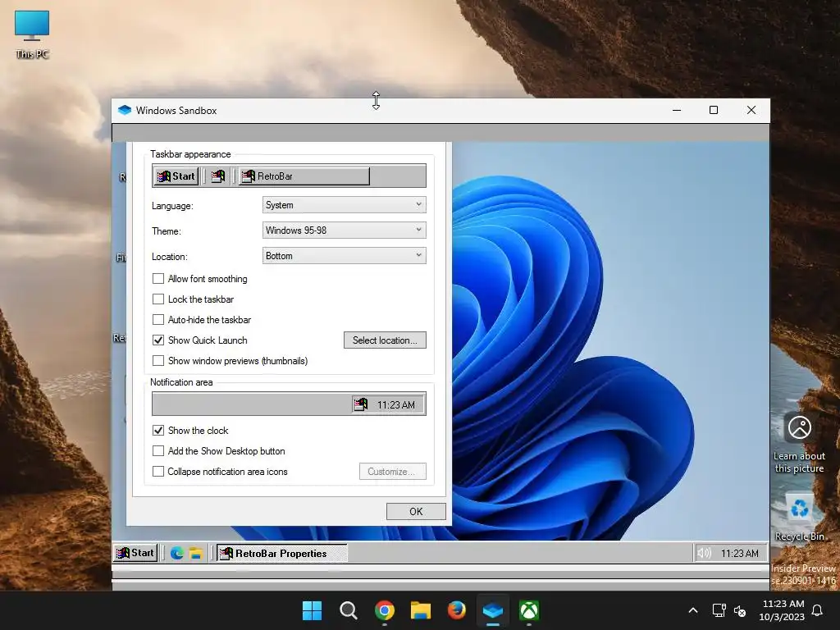Show hidden system tray icons

[692, 610]
